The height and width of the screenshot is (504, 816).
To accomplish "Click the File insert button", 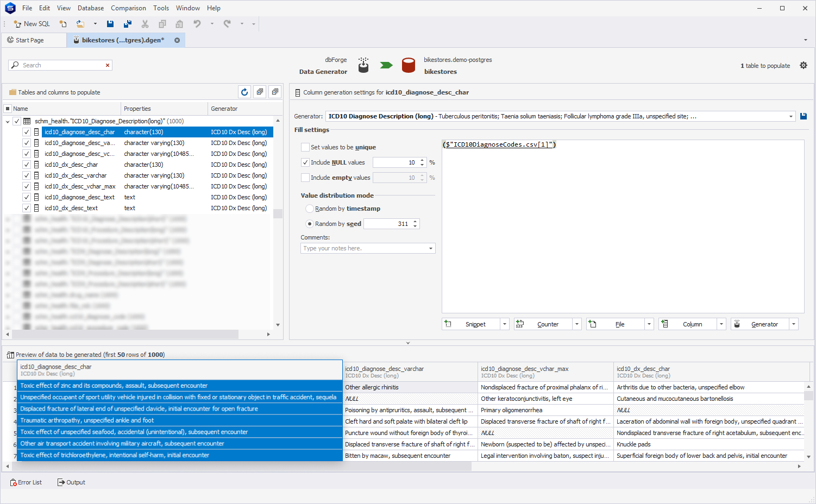I will pos(616,324).
